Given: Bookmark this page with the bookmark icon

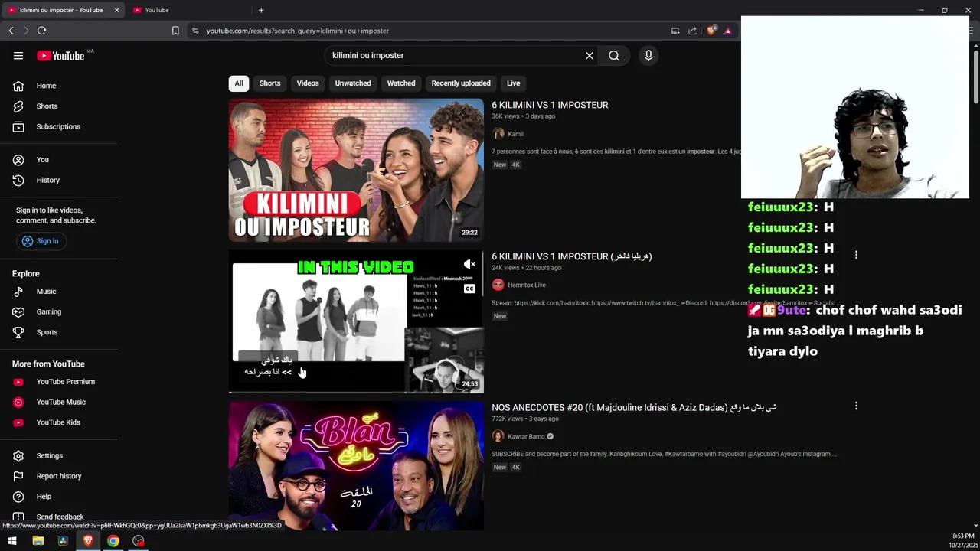Looking at the screenshot, I should point(175,31).
